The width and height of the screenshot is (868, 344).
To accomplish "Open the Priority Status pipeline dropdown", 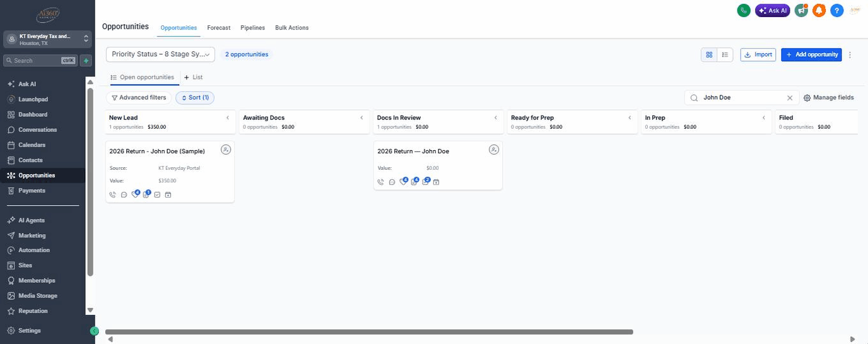I will coord(160,54).
